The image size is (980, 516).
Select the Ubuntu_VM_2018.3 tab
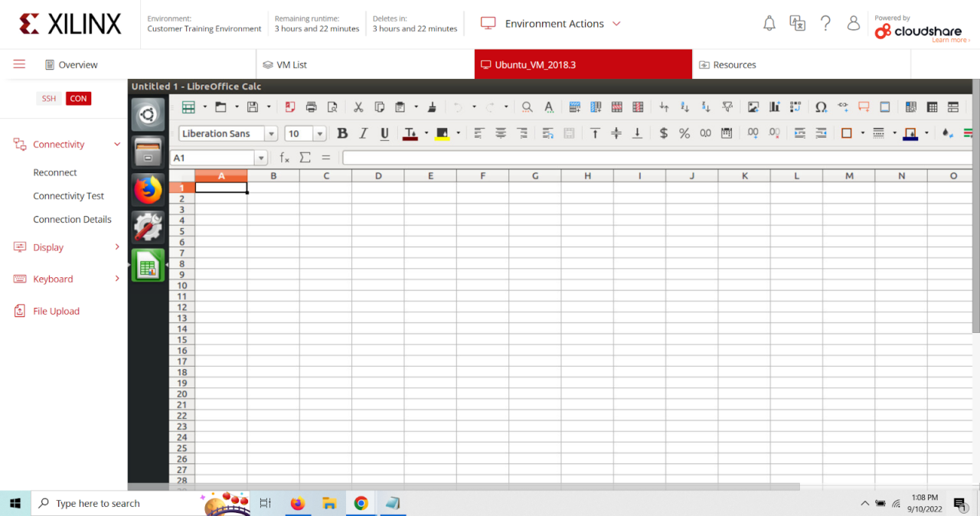[583, 64]
